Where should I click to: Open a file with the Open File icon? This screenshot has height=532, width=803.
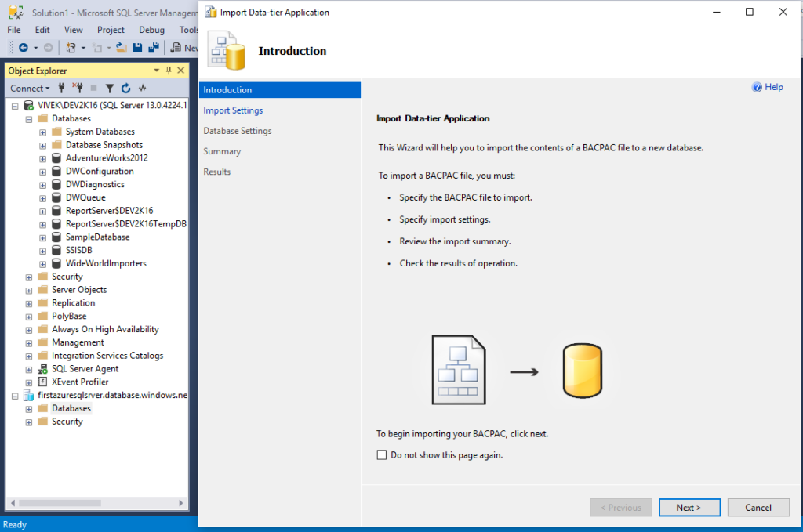tap(121, 47)
